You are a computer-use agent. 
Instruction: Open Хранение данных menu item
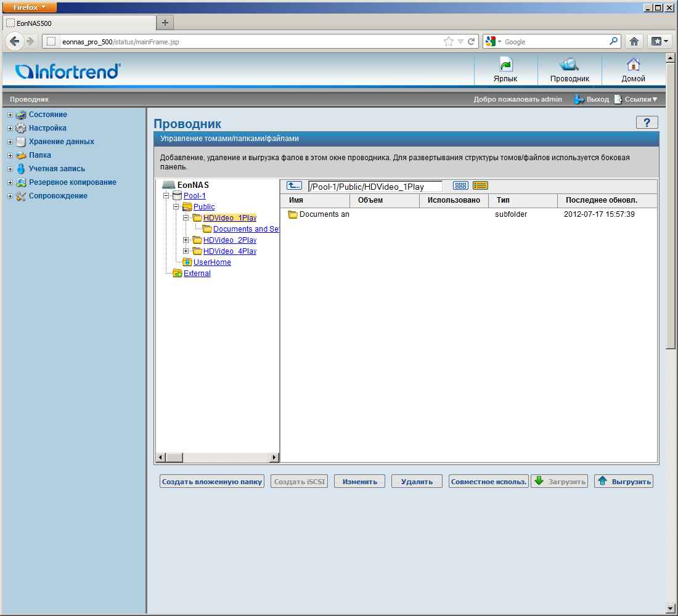click(x=62, y=142)
